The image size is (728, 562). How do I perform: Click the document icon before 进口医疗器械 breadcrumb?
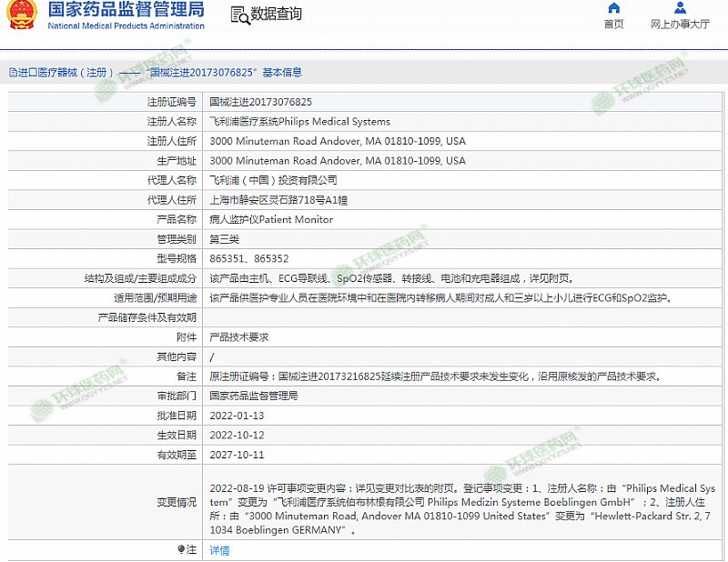pos(12,73)
